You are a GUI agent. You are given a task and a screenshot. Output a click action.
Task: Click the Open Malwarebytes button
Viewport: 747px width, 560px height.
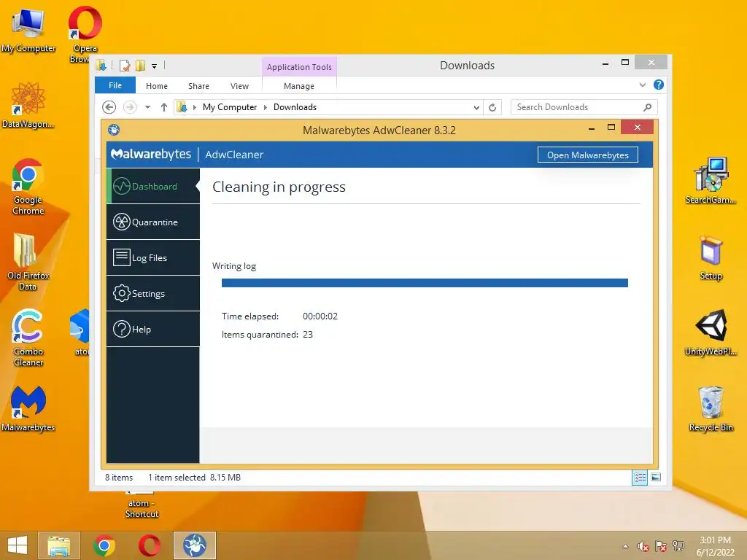coord(587,155)
